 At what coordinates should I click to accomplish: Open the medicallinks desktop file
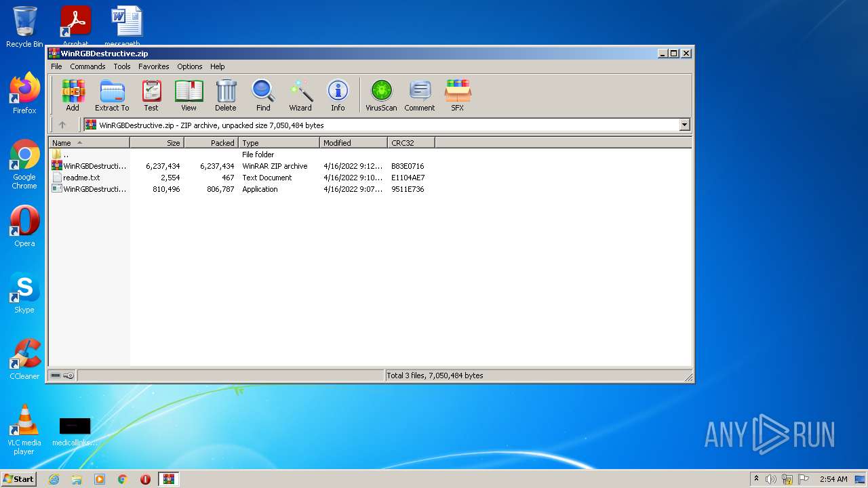pos(75,431)
